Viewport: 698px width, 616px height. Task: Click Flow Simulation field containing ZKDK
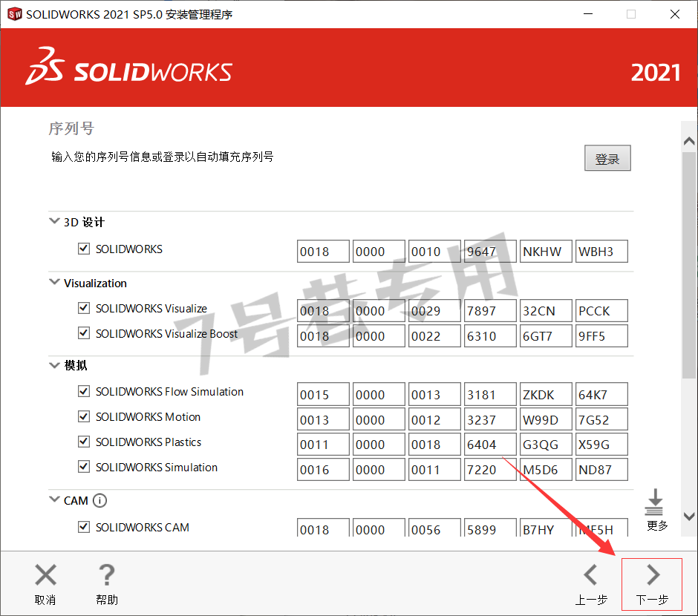coord(546,395)
